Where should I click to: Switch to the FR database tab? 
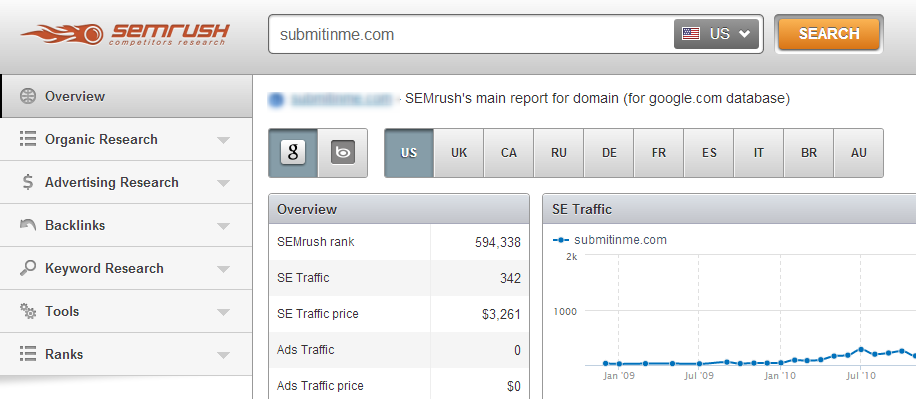(659, 153)
